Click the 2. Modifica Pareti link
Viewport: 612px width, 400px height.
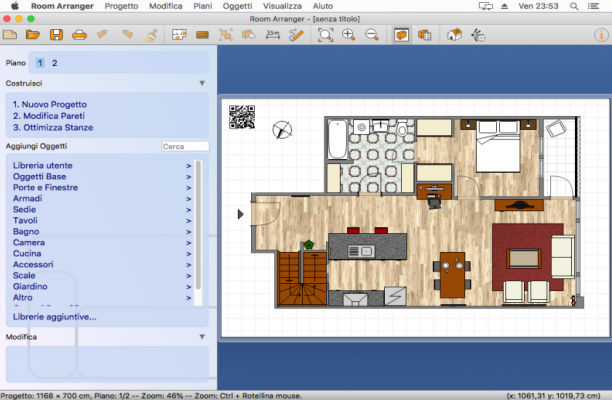49,116
